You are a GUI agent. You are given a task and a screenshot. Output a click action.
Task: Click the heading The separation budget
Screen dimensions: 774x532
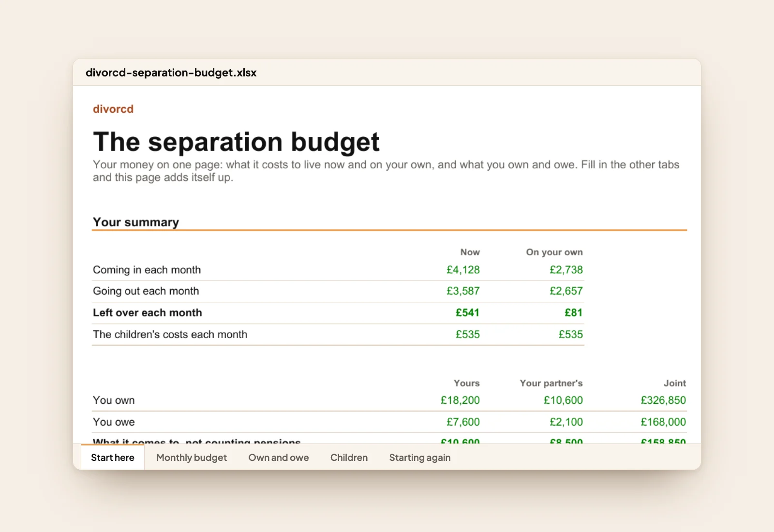pos(236,142)
